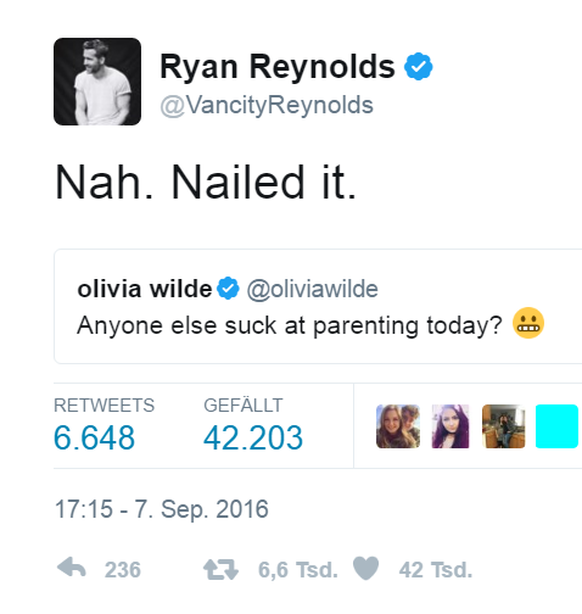Click the grimacing face emoji
The image size is (582, 614).
click(528, 323)
